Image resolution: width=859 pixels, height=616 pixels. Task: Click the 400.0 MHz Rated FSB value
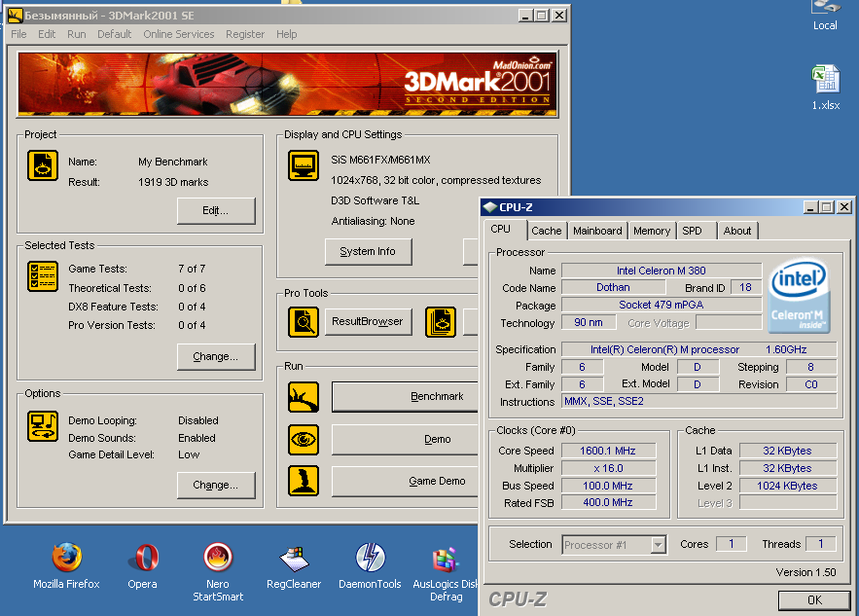click(608, 502)
